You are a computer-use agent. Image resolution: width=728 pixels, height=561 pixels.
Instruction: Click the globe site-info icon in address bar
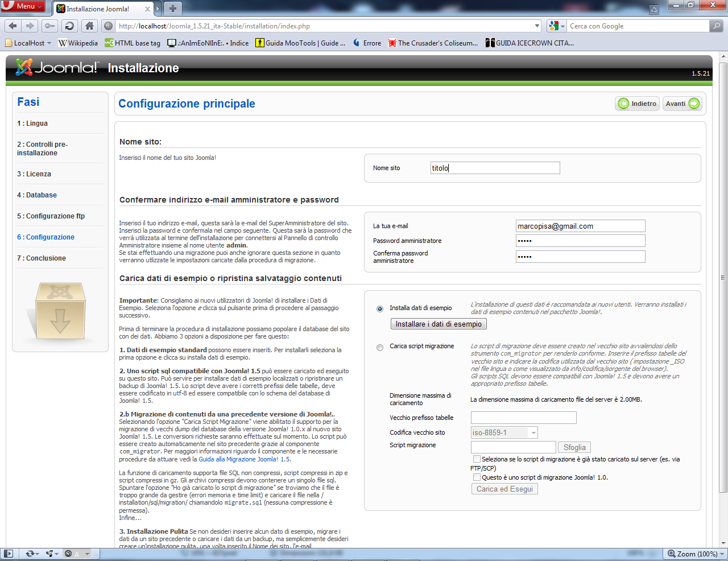(x=108, y=26)
